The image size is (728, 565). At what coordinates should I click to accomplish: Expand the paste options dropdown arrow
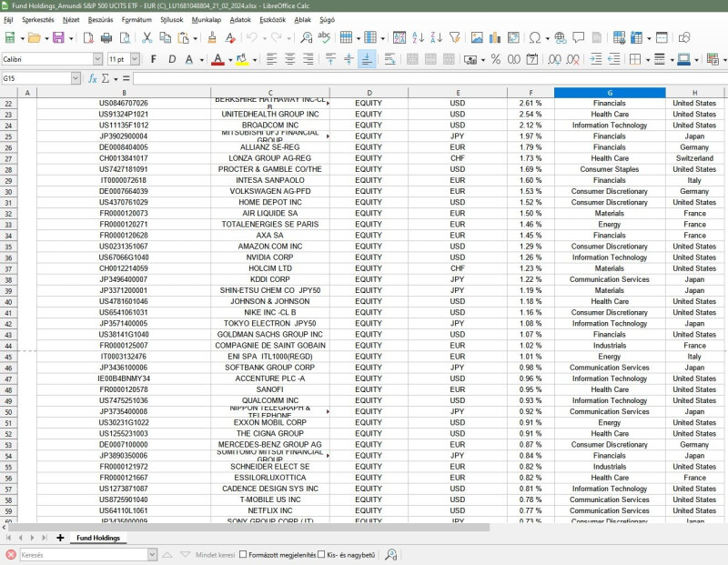(196, 38)
